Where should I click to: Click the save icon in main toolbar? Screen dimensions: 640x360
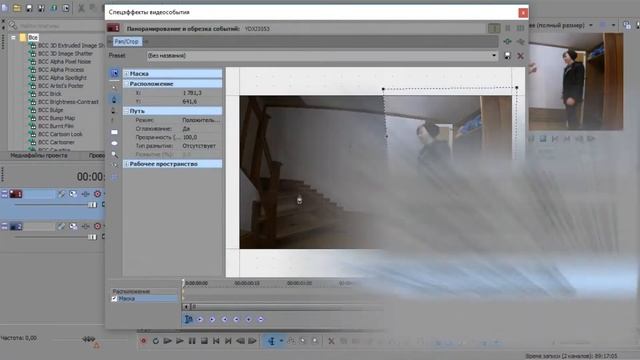29,8
